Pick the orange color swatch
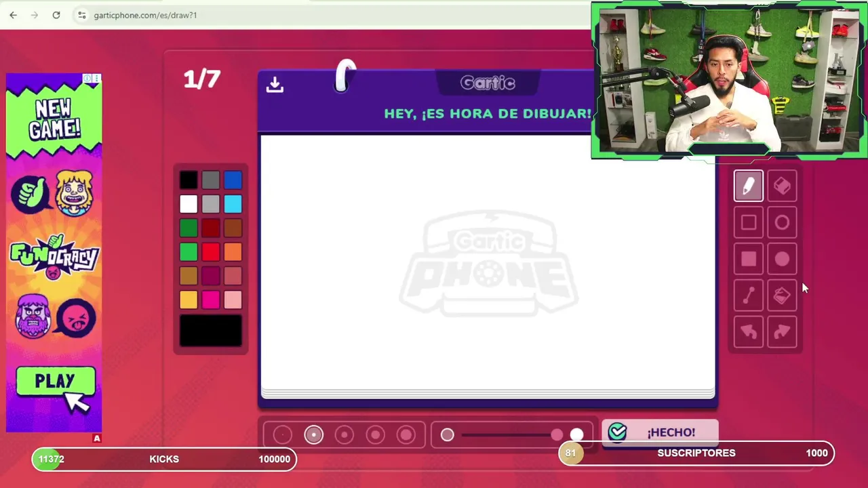The image size is (868, 488). click(233, 252)
